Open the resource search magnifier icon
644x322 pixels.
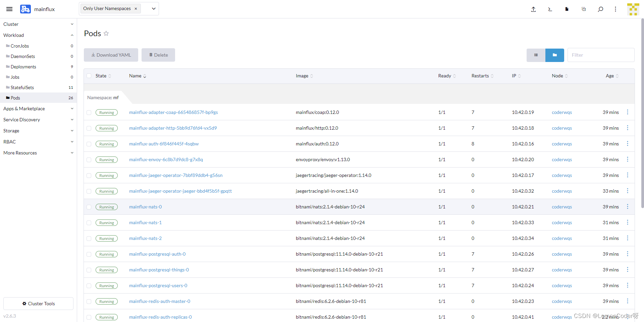coord(600,9)
